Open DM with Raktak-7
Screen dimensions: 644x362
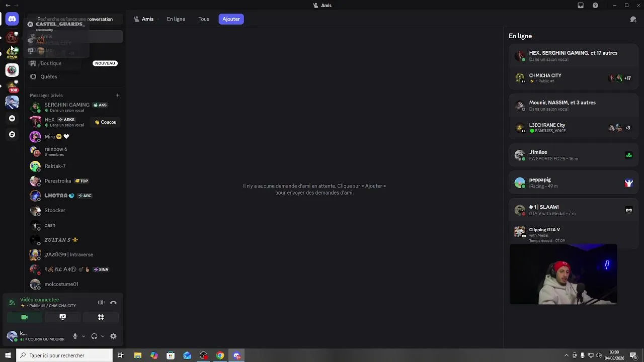tap(75, 166)
